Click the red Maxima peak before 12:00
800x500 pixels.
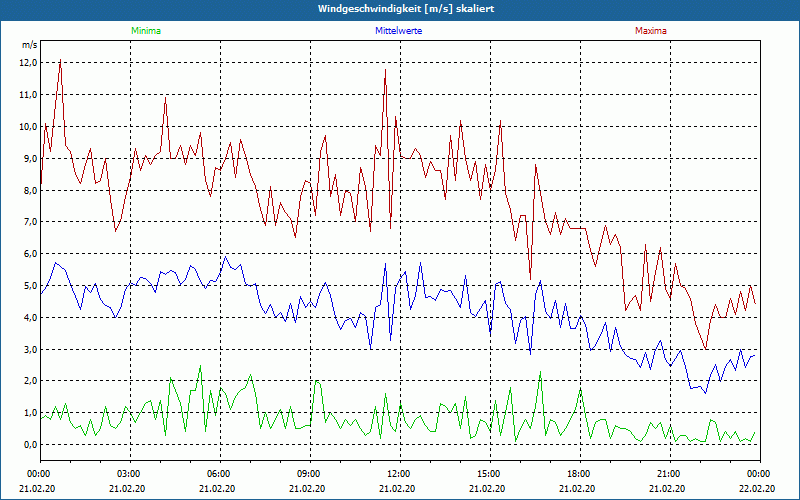pyautogui.click(x=386, y=70)
